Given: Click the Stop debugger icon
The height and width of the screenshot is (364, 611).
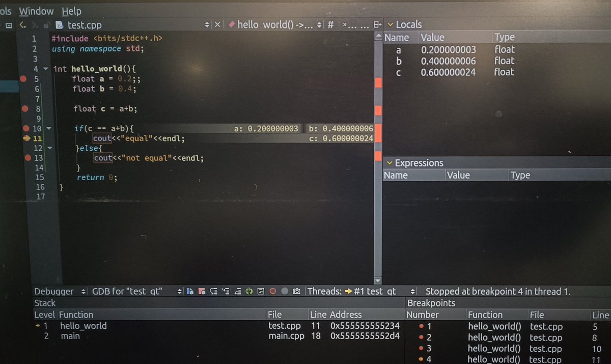Looking at the screenshot, I should click(202, 291).
